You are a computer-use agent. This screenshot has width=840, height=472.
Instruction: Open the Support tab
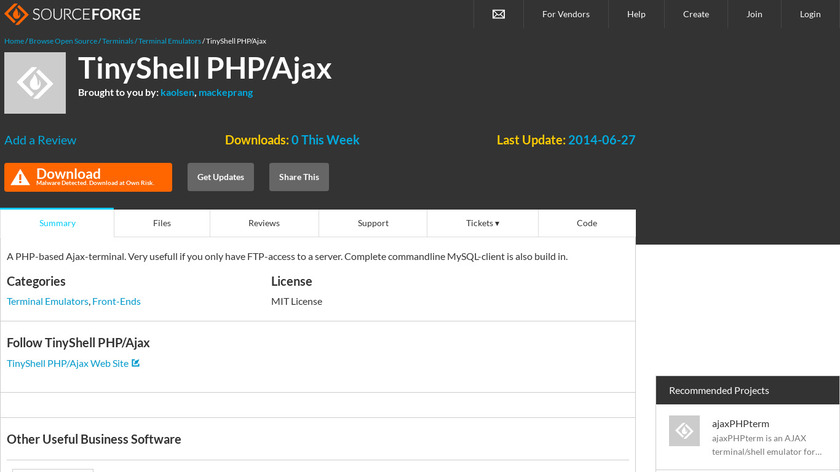pos(373,223)
